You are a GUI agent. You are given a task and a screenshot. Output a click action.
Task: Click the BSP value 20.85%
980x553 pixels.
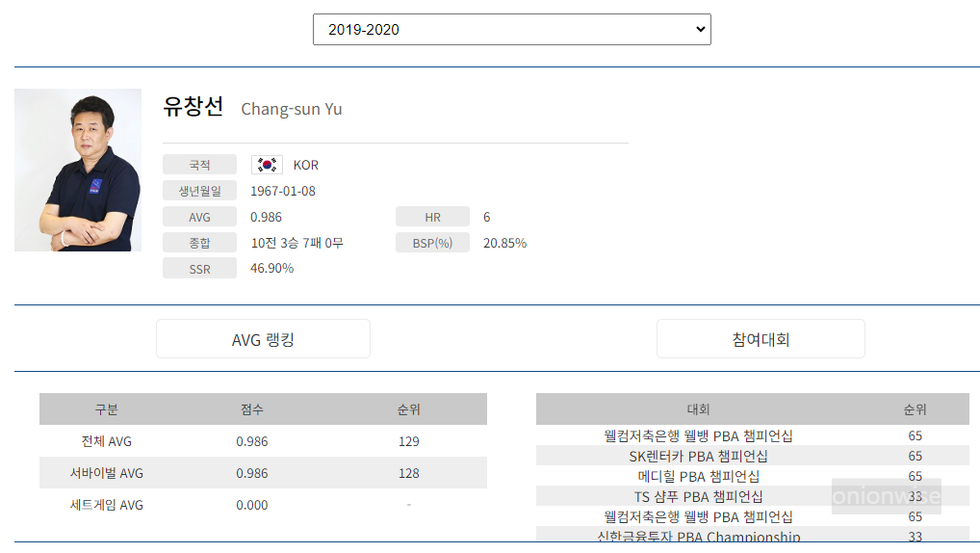click(x=505, y=243)
